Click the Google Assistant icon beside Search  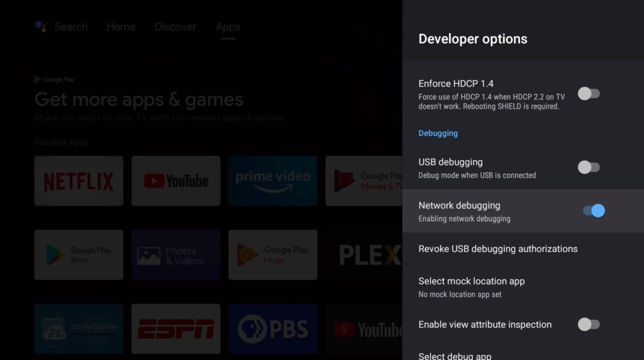coord(41,26)
